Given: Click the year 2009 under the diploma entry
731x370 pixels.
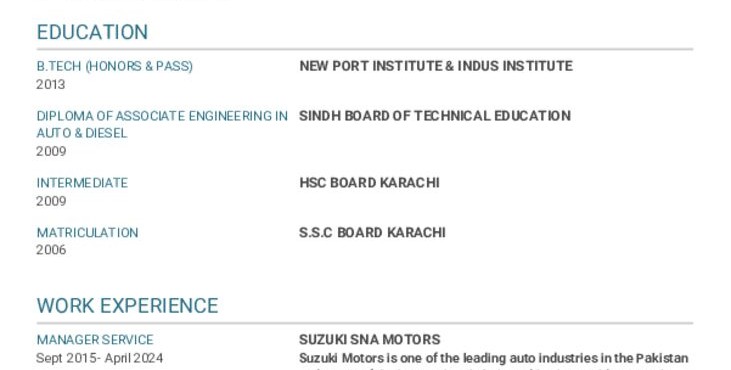Looking at the screenshot, I should coord(51,151).
